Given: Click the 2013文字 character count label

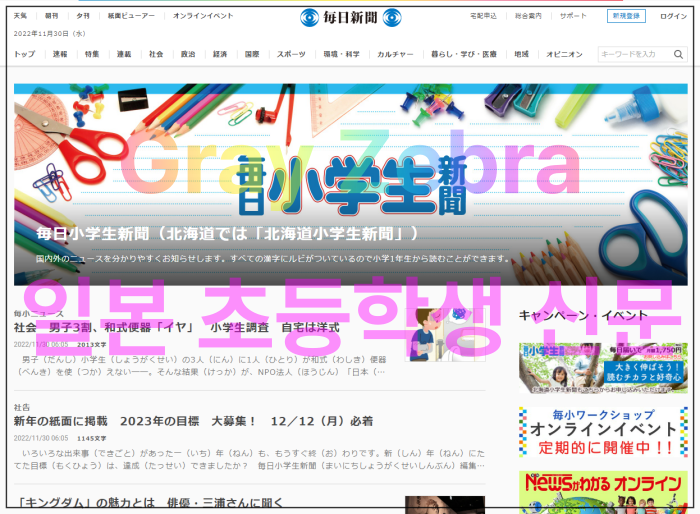Looking at the screenshot, I should tap(92, 345).
